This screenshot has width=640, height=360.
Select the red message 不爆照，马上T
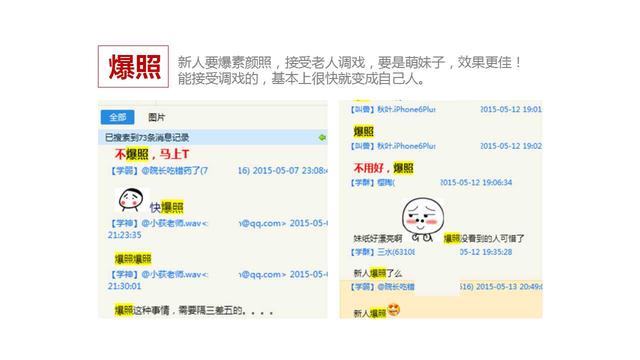pyautogui.click(x=152, y=154)
